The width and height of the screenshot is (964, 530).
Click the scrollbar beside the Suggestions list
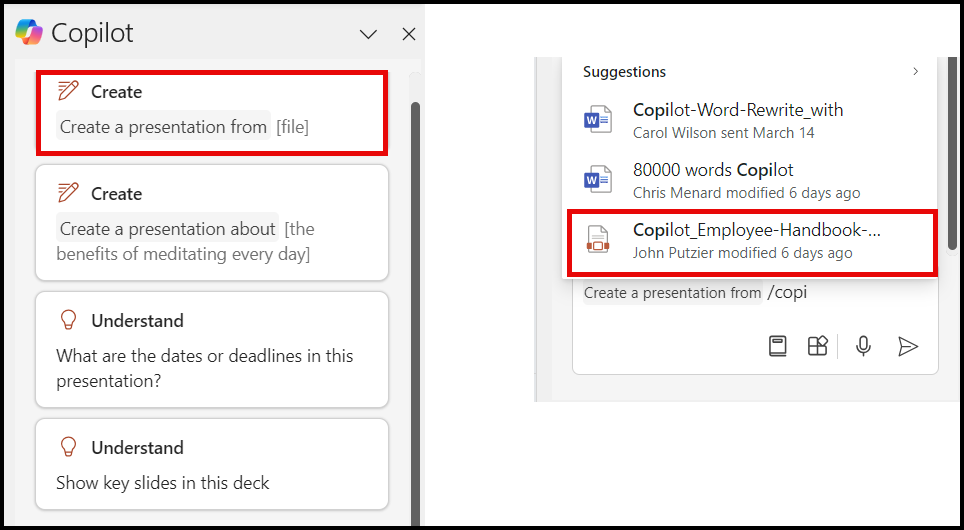pyautogui.click(x=952, y=154)
